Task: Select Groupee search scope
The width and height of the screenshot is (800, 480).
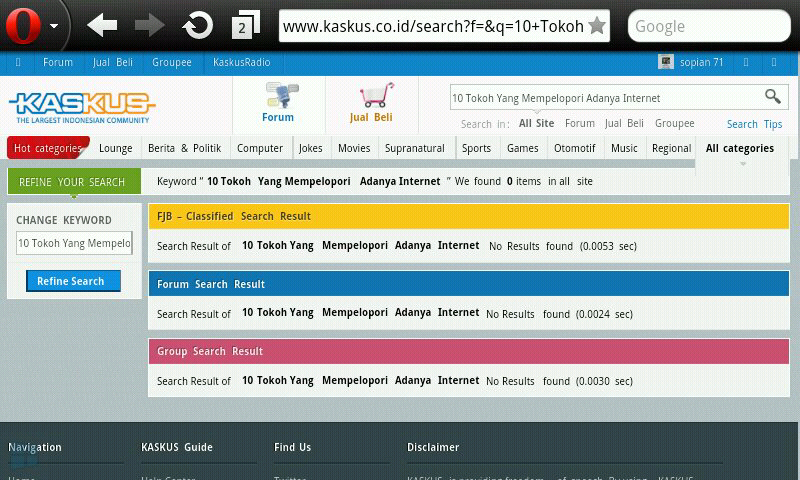Action: 674,123
